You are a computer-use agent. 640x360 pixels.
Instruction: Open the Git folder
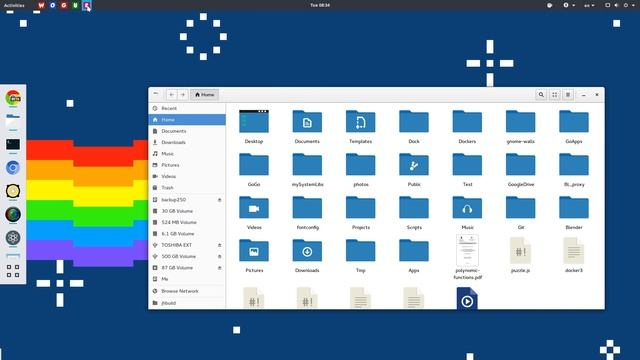click(520, 212)
